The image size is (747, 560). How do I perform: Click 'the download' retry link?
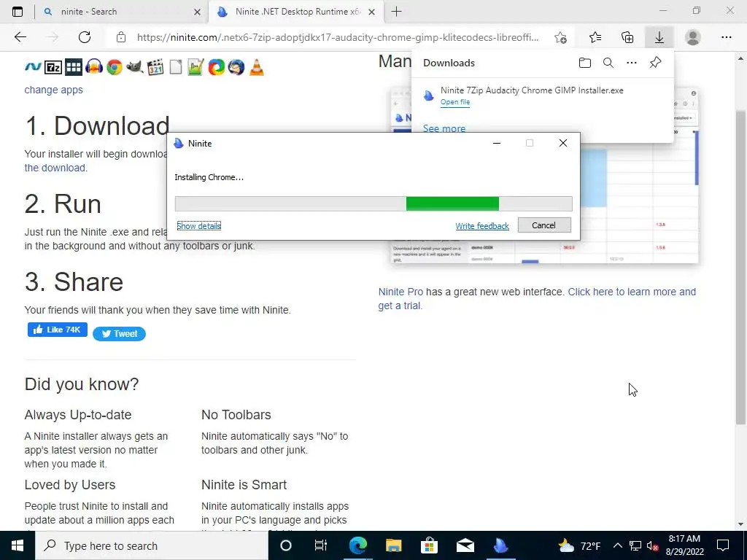pos(55,168)
